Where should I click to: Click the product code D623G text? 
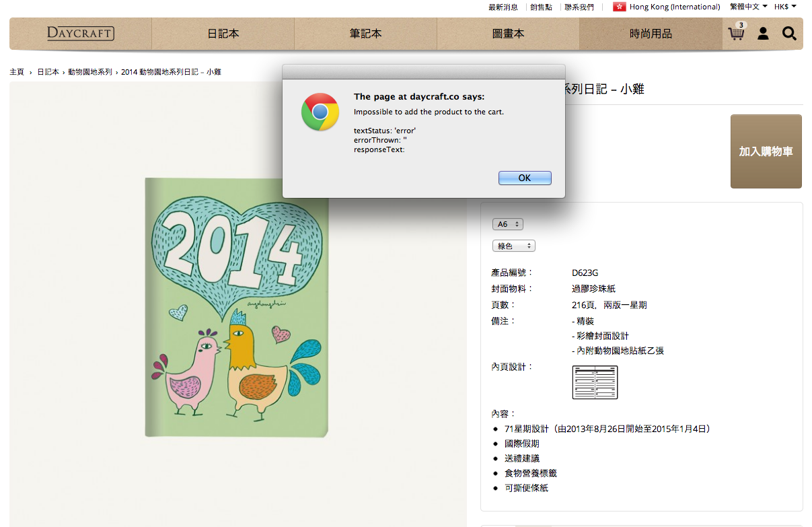pos(585,273)
